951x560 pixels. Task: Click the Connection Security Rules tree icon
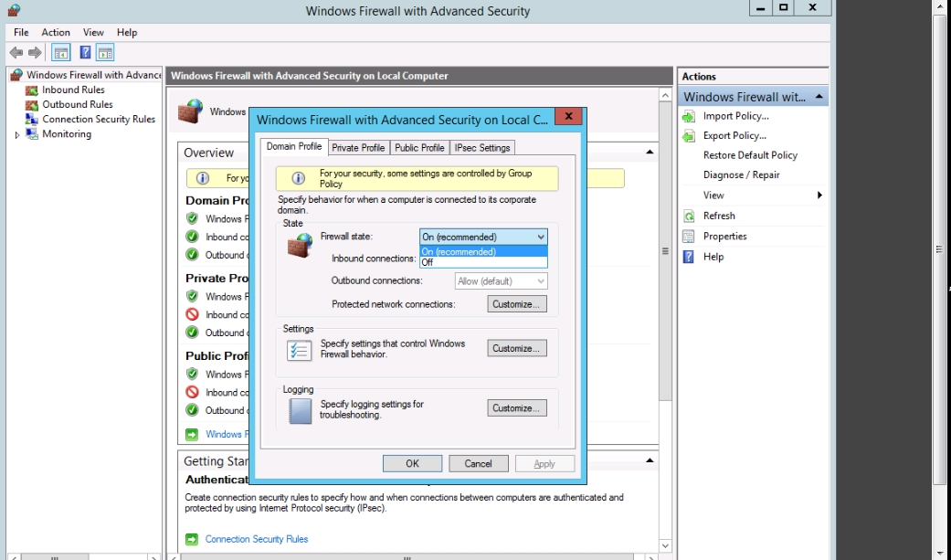click(32, 119)
